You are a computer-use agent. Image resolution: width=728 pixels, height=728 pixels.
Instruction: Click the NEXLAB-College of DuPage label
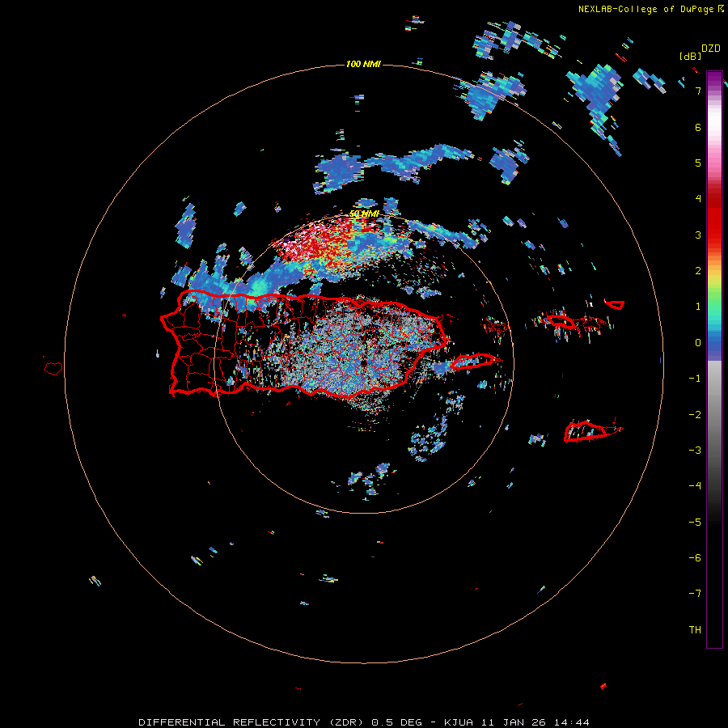(x=648, y=9)
